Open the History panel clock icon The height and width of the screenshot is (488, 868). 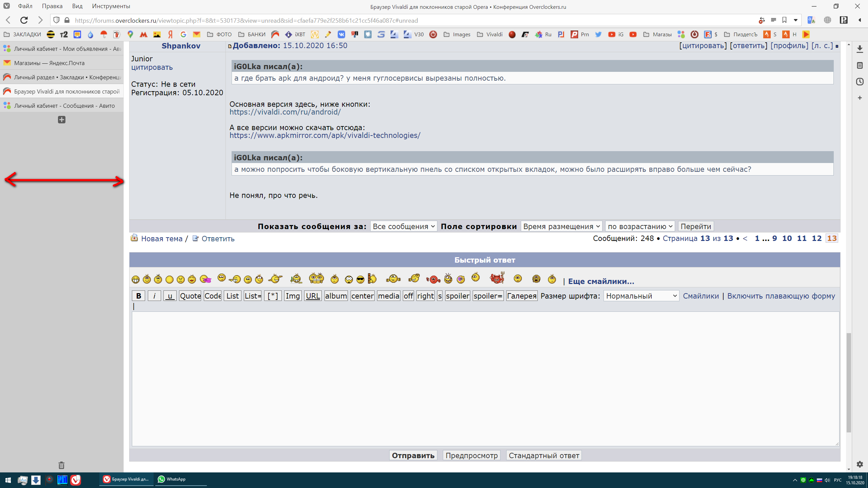(860, 82)
